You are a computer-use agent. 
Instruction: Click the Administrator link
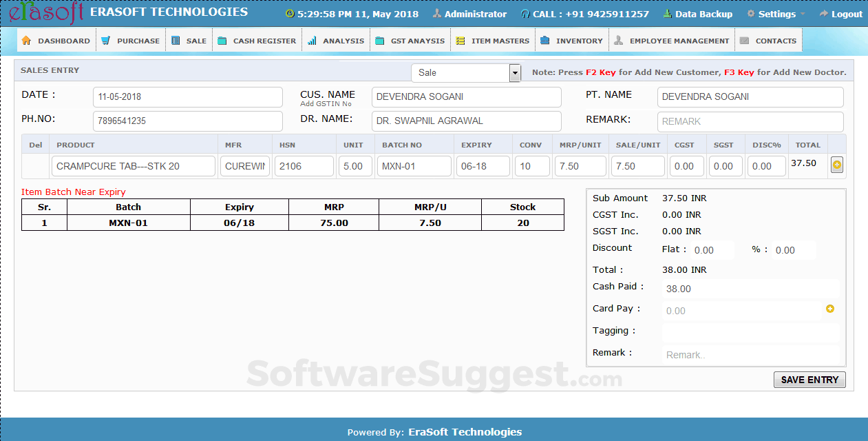(476, 14)
